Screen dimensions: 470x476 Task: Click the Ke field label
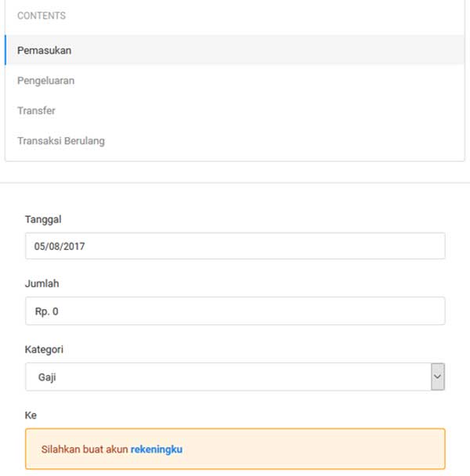pyautogui.click(x=31, y=414)
